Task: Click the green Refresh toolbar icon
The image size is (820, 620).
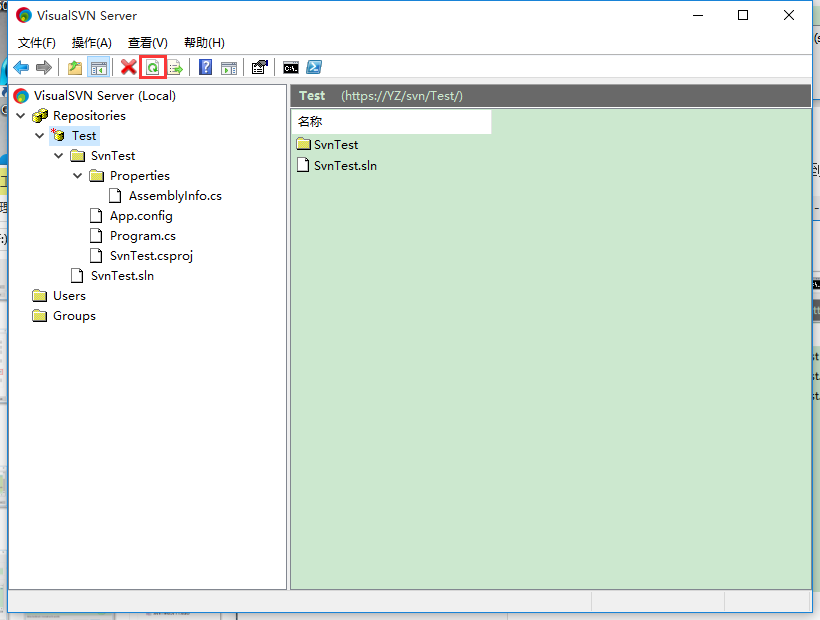Action: pyautogui.click(x=153, y=67)
